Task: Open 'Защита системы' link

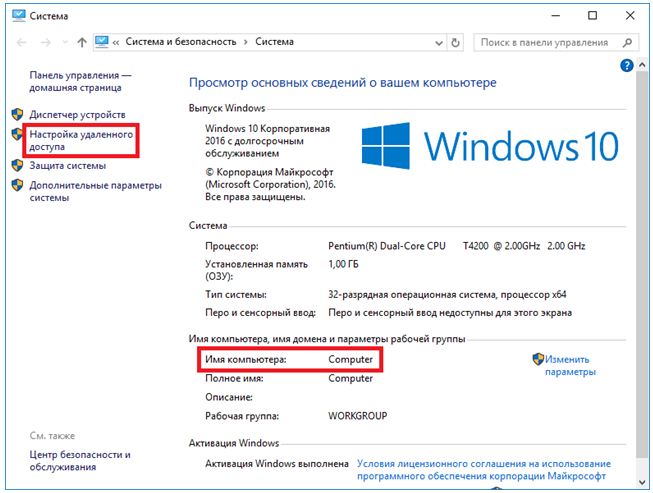Action: [x=67, y=166]
